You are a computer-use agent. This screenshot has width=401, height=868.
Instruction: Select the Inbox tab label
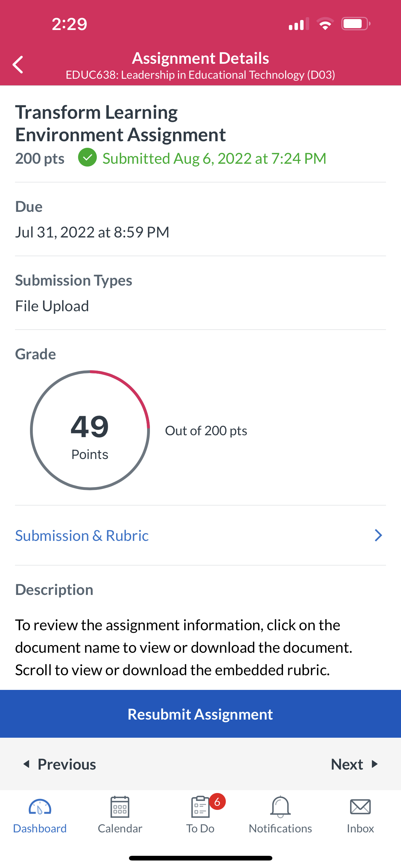[x=360, y=829]
